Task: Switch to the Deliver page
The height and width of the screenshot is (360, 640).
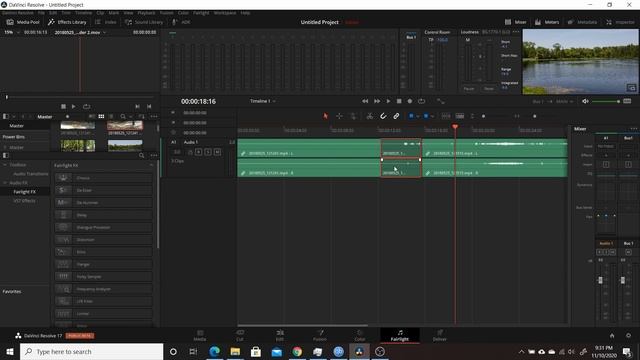Action: tap(440, 336)
